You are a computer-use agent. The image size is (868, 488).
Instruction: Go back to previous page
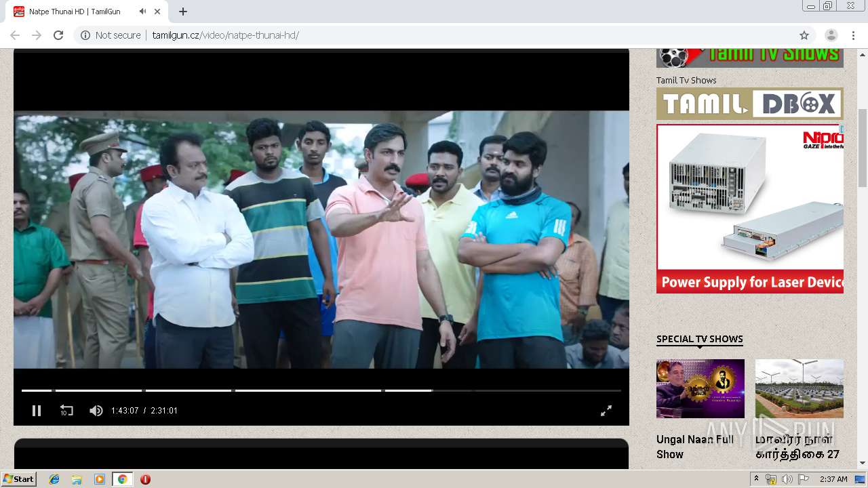(15, 35)
